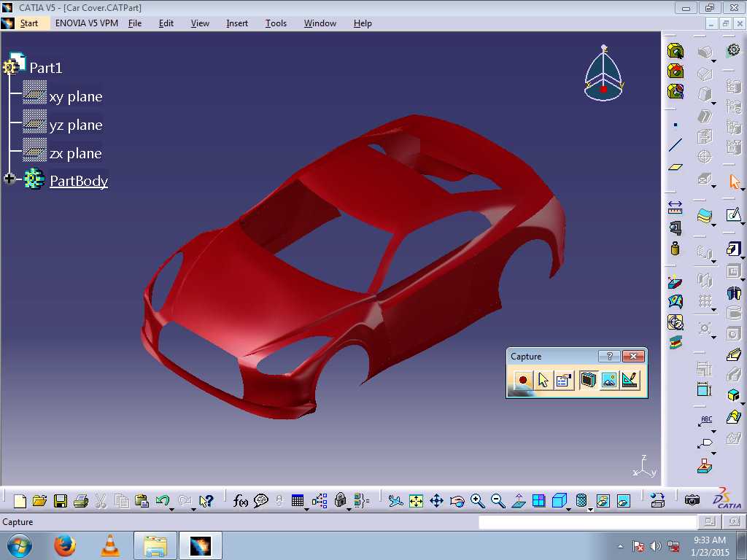Open the Select arrow tool dropdown

[743, 189]
